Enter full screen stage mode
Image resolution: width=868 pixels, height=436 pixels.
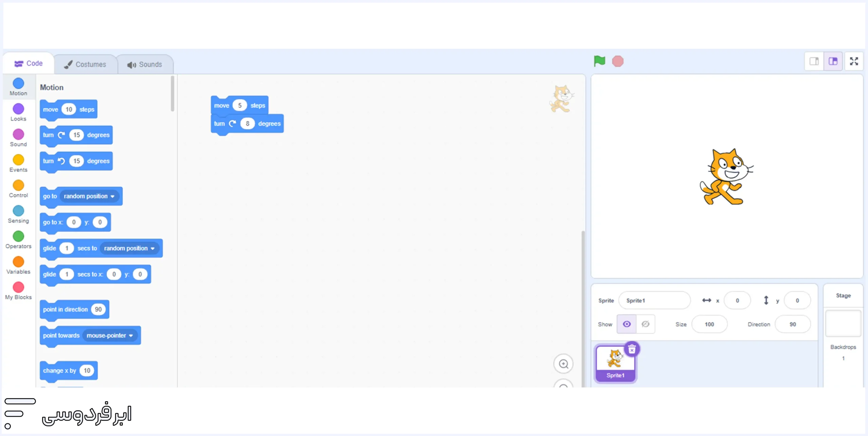pos(854,61)
